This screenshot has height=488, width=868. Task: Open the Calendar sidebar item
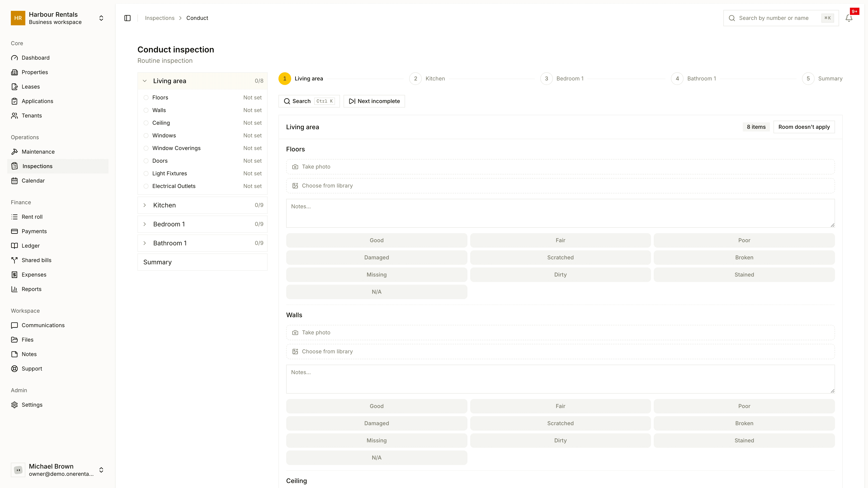tap(58, 181)
